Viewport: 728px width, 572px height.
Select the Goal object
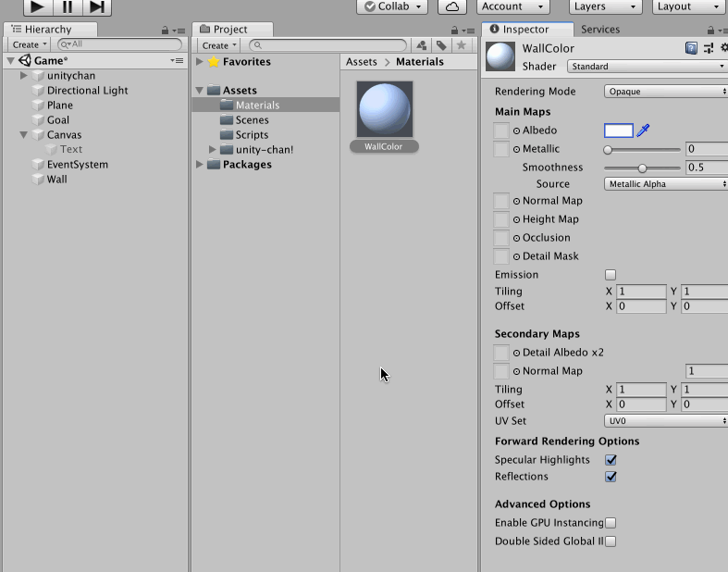pos(57,120)
